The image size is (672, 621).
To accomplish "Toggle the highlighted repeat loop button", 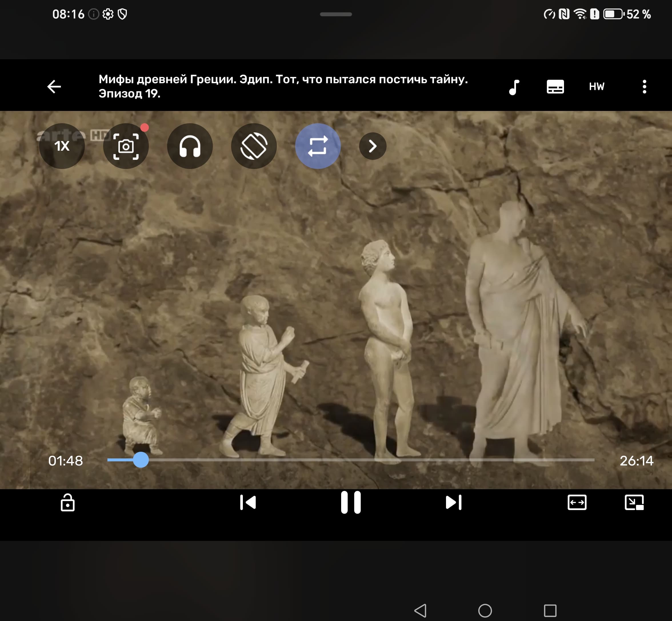I will tap(318, 146).
